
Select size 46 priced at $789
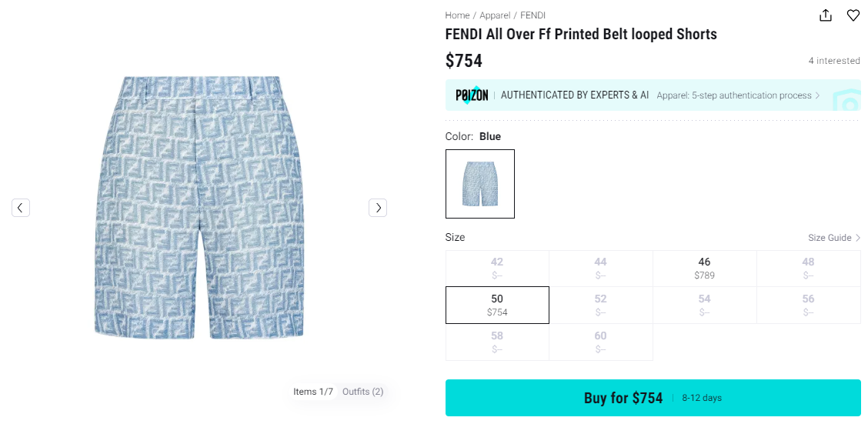pyautogui.click(x=704, y=268)
